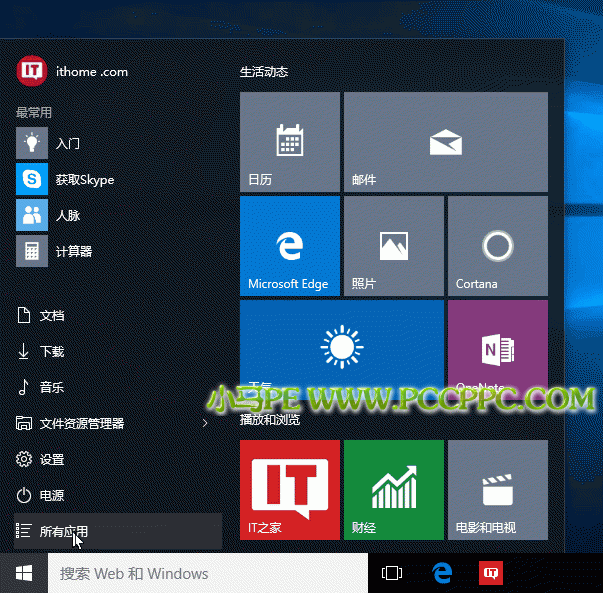Open the IT之家 red tile
The width and height of the screenshot is (603, 593).
coord(289,489)
